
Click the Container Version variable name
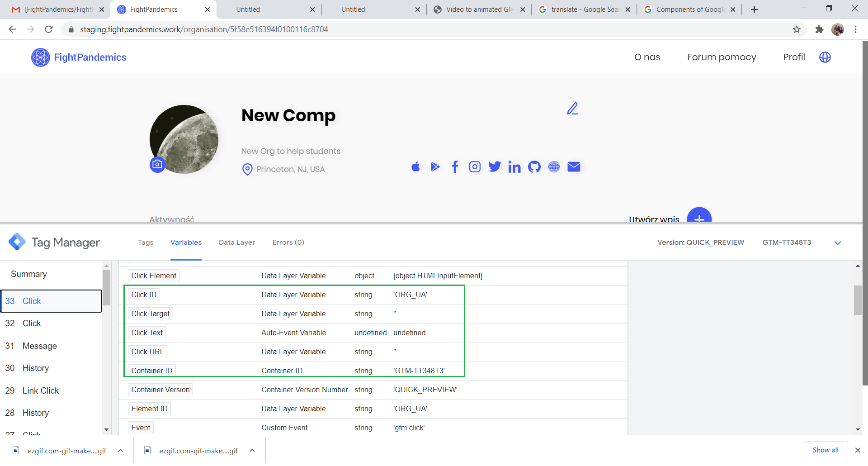[160, 390]
